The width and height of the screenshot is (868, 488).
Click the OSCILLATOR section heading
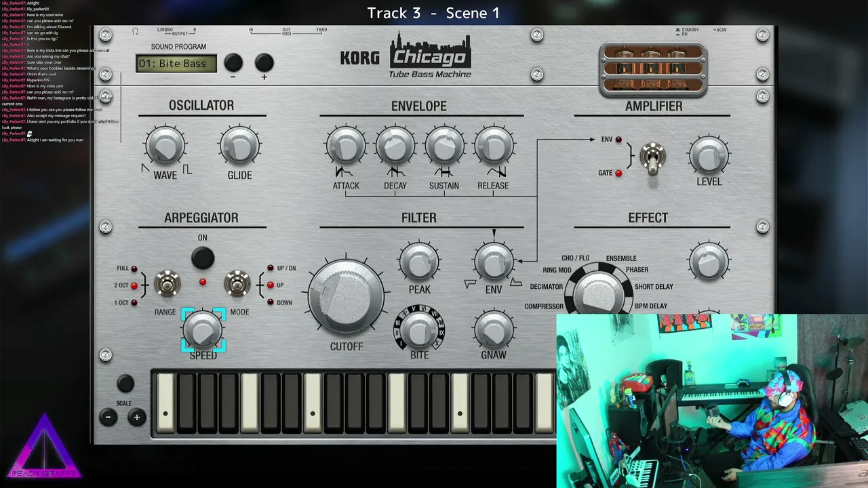coord(201,105)
